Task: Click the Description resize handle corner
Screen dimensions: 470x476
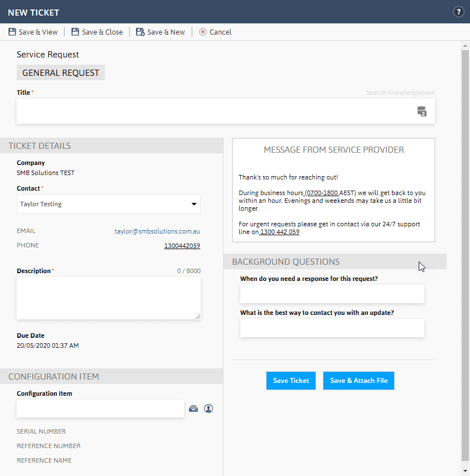Action: [198, 317]
